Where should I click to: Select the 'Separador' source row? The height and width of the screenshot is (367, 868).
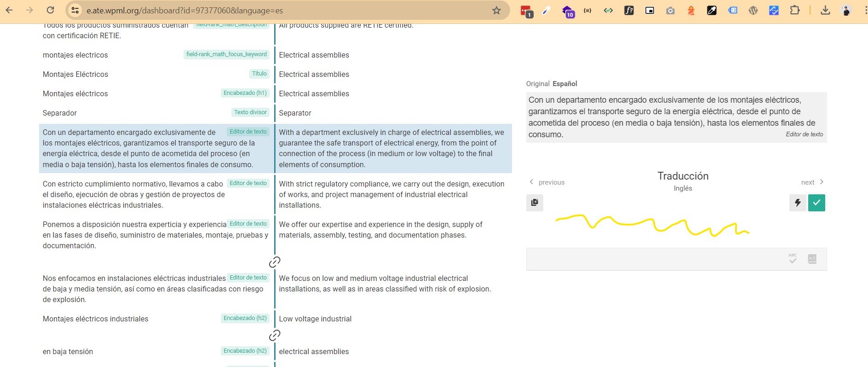coord(59,113)
